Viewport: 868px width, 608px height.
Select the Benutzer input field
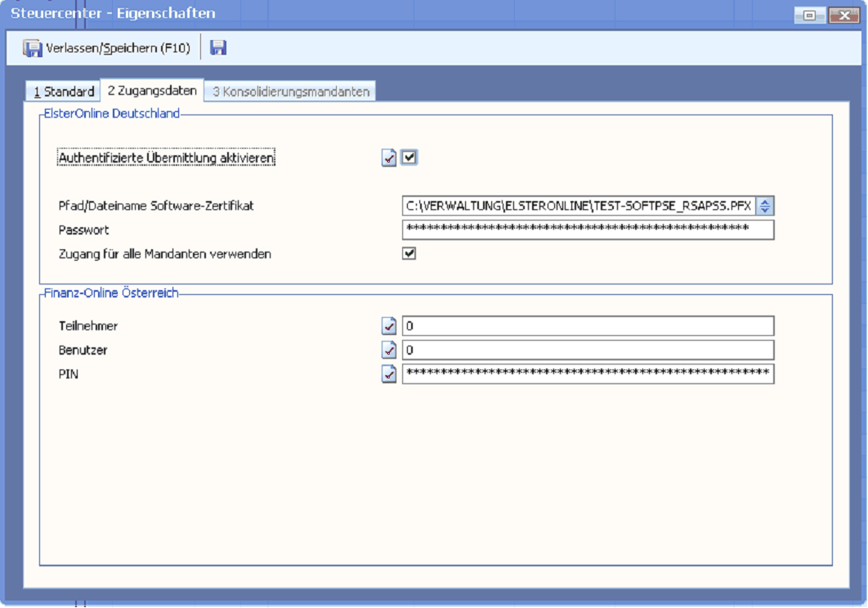(x=587, y=350)
